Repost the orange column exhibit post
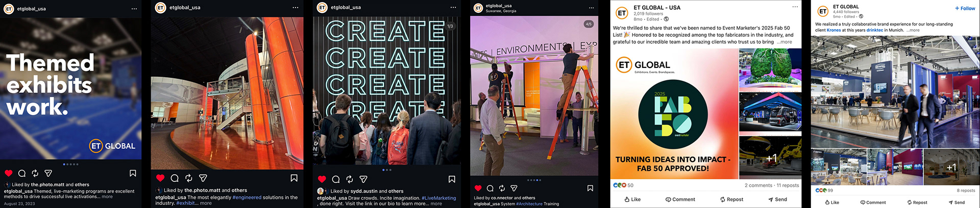 tap(189, 178)
